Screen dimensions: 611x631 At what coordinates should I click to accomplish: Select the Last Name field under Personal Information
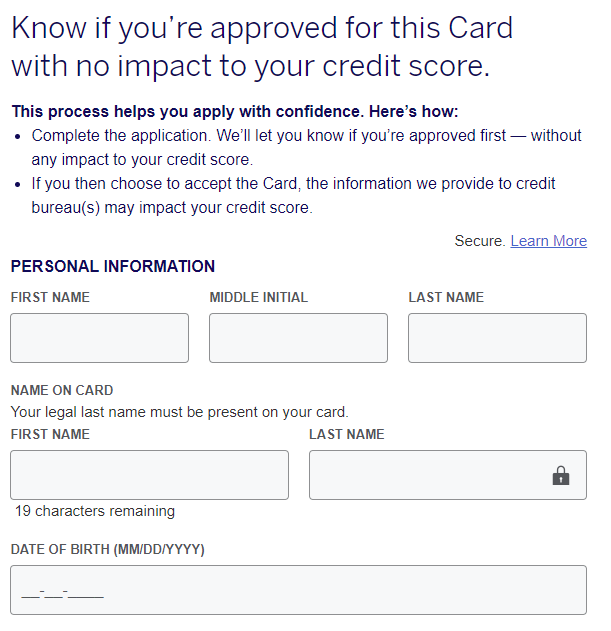(x=497, y=338)
